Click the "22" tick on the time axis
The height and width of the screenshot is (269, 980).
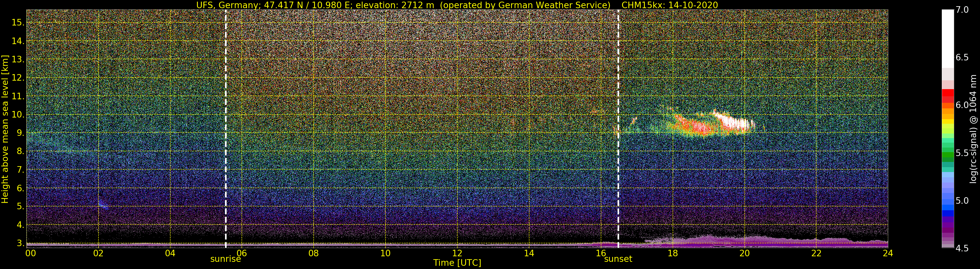pos(816,253)
